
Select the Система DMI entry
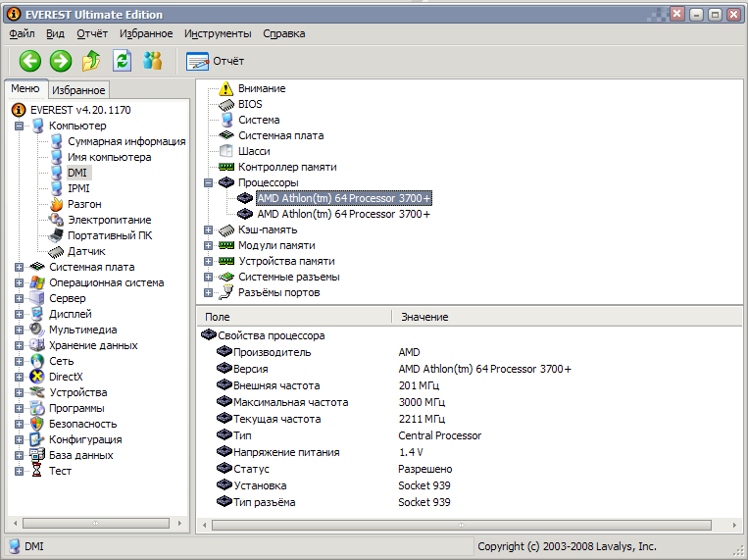(x=259, y=121)
